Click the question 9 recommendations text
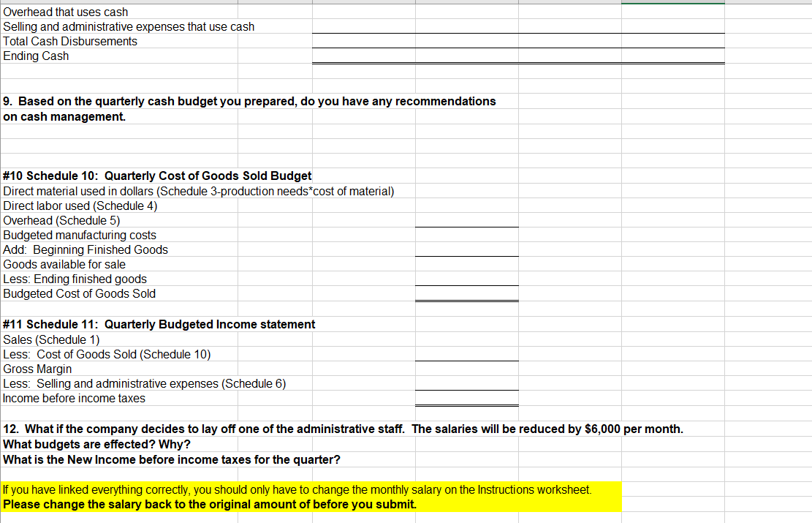812x523 pixels. [248, 101]
